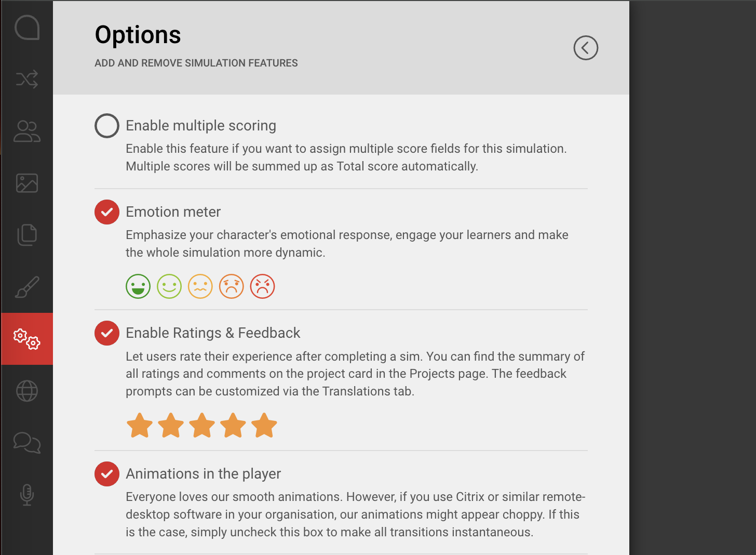This screenshot has height=555, width=756.
Task: Switch to the red Settings gears tab
Action: [x=26, y=339]
